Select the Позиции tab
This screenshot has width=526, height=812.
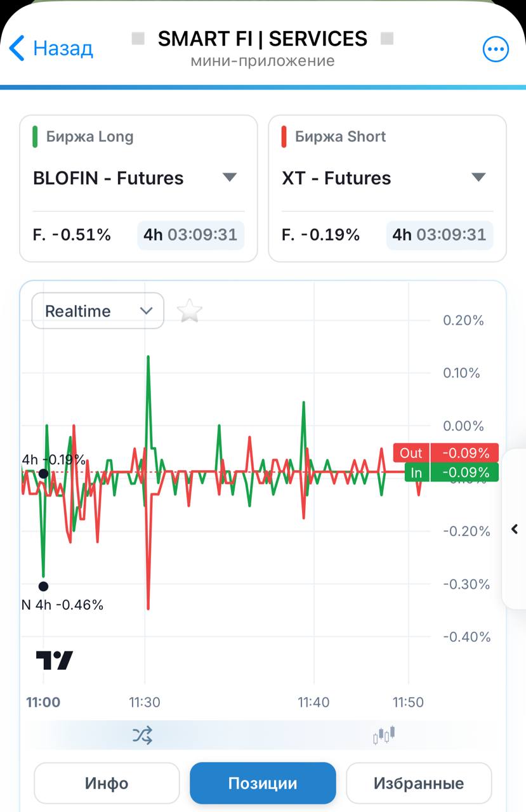point(263,783)
